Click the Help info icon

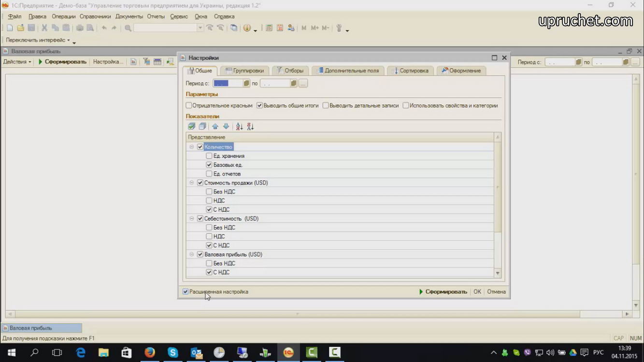[x=247, y=28]
